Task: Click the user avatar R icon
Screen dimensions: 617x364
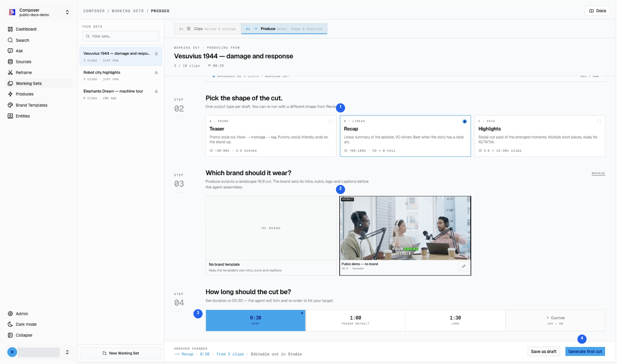Action: tap(12, 352)
